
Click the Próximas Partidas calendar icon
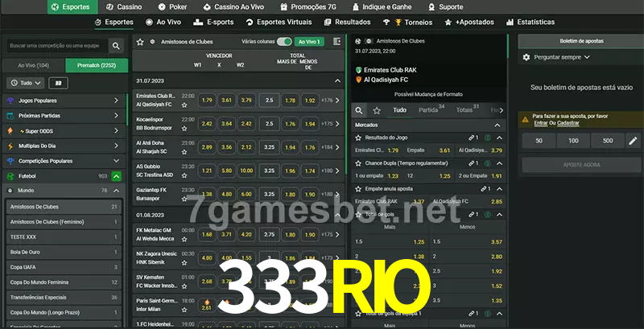(10, 116)
